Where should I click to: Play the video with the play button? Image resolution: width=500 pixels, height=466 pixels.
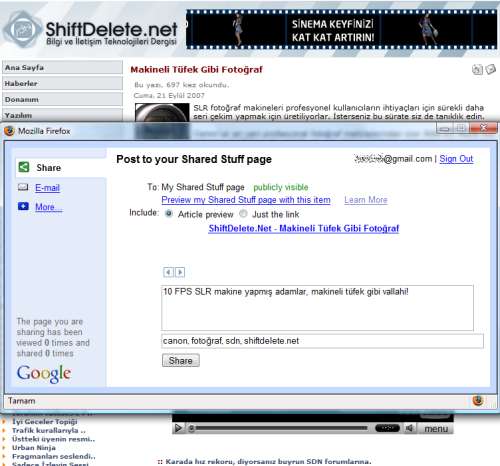click(x=178, y=428)
